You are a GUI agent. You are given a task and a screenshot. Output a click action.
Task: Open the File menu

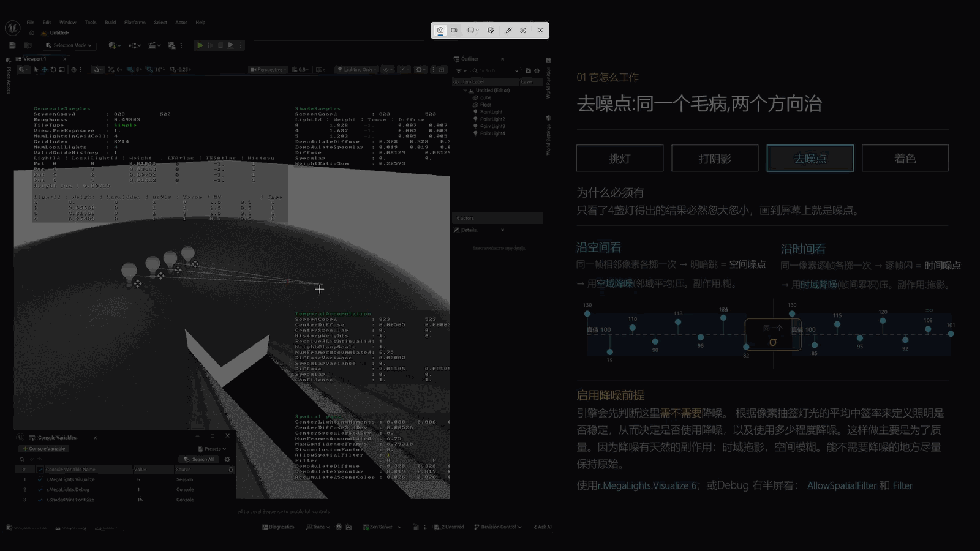click(30, 23)
